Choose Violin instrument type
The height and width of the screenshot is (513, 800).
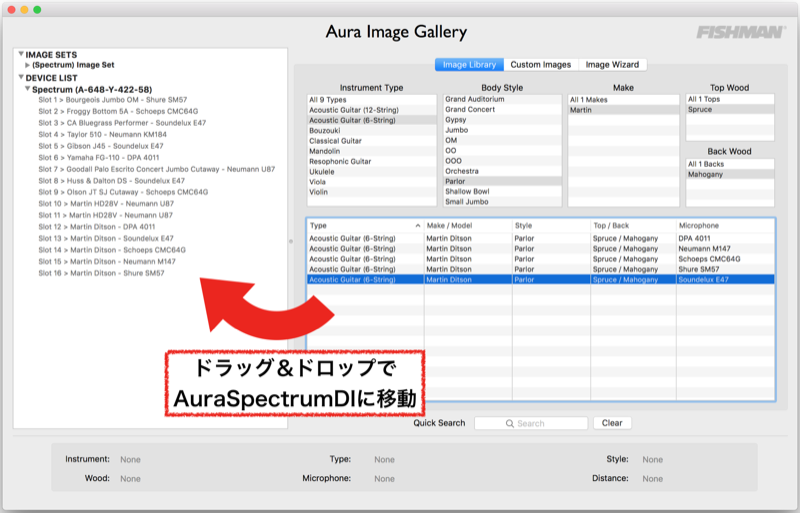click(371, 192)
